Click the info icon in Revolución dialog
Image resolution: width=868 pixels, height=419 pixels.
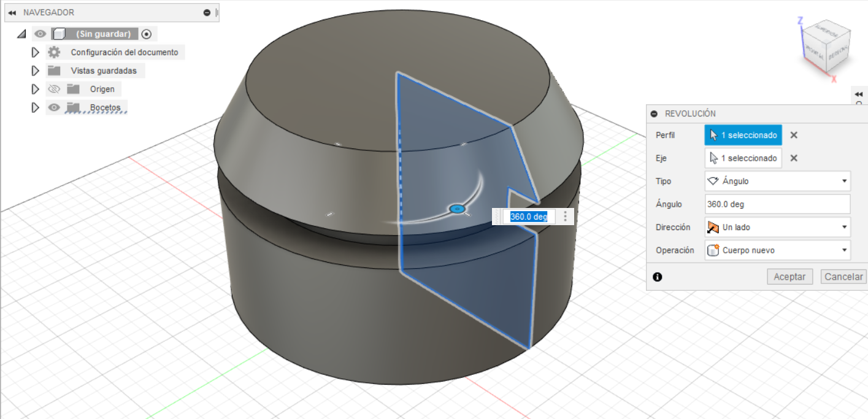[x=658, y=277]
